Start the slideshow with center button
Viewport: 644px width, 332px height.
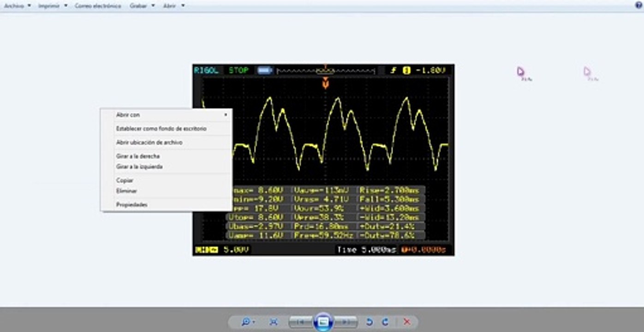pyautogui.click(x=323, y=322)
